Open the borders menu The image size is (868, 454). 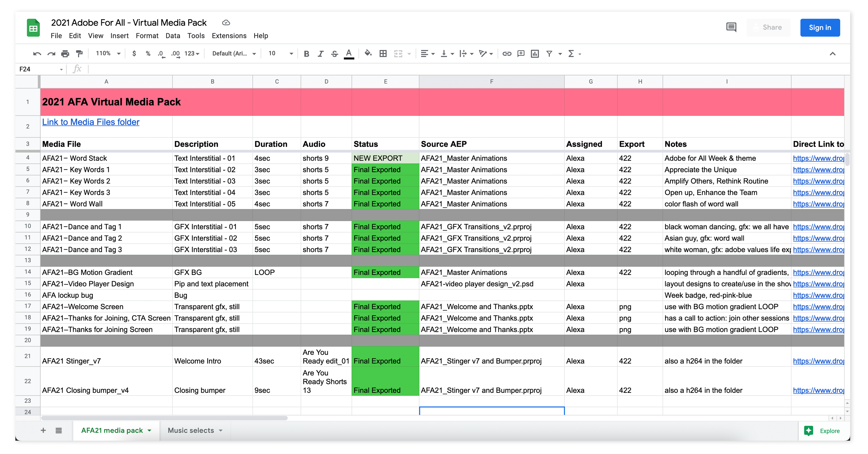click(383, 54)
